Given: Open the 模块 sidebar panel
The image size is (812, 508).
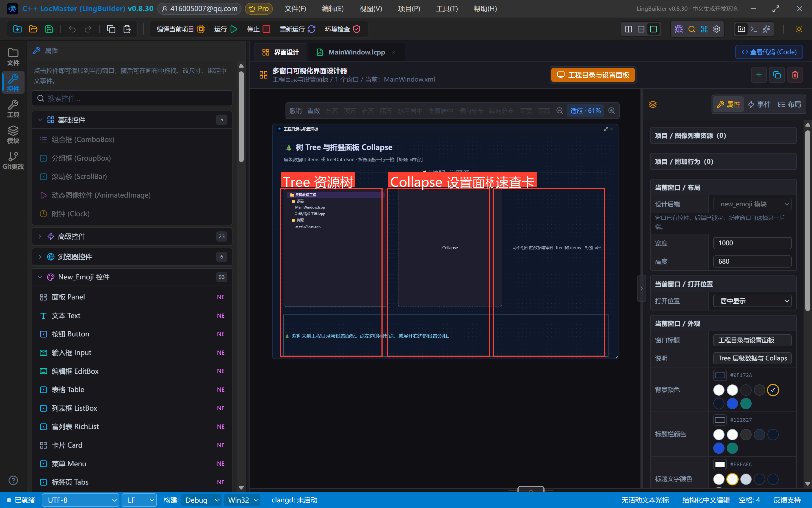Looking at the screenshot, I should (x=13, y=134).
